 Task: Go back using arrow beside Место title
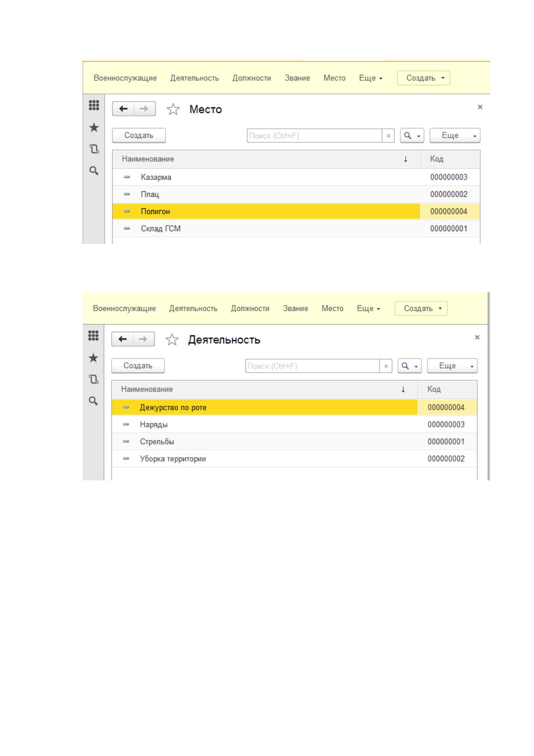click(123, 109)
